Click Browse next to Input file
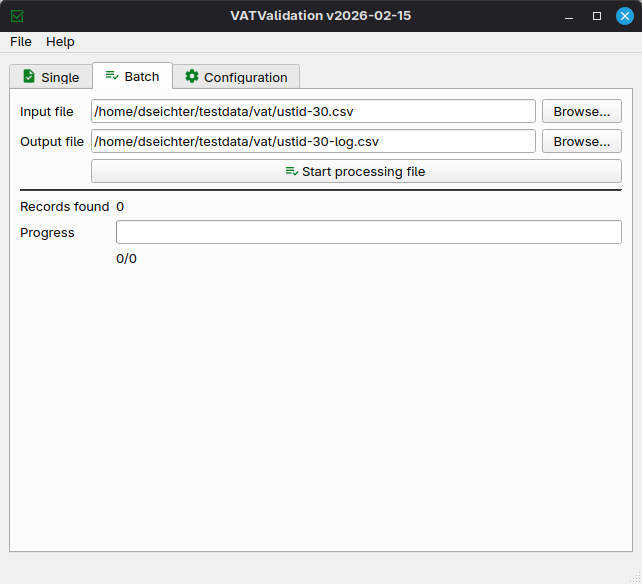This screenshot has width=642, height=584. pyautogui.click(x=581, y=111)
